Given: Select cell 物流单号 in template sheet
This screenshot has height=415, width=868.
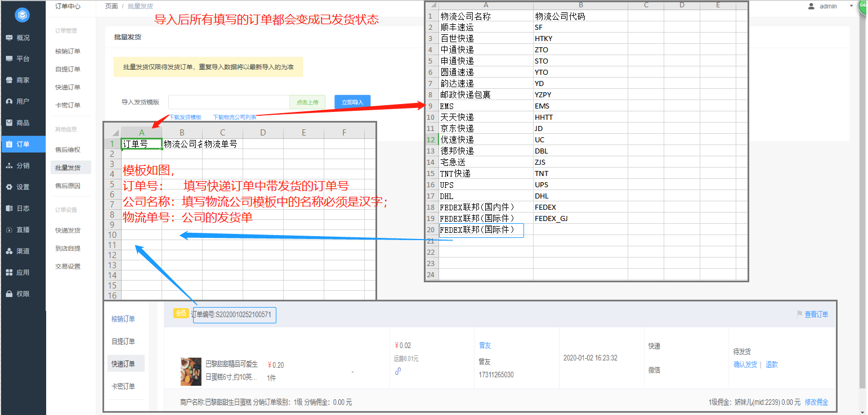Looking at the screenshot, I should click(x=223, y=144).
